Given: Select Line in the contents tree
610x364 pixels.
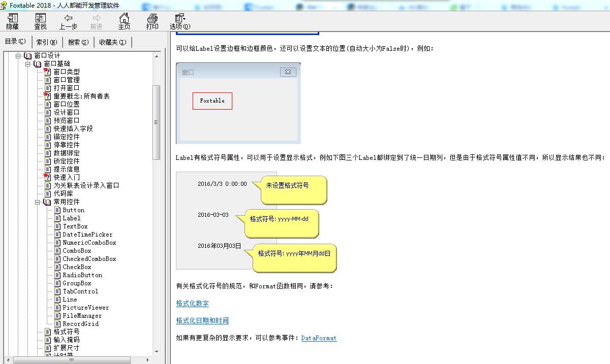Looking at the screenshot, I should [x=70, y=299].
